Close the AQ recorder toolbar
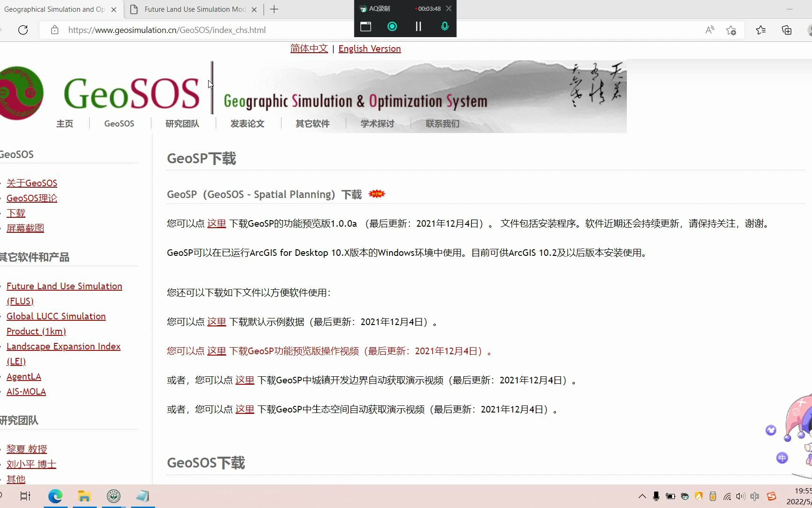Screen dimensions: 812x508 (x=449, y=8)
